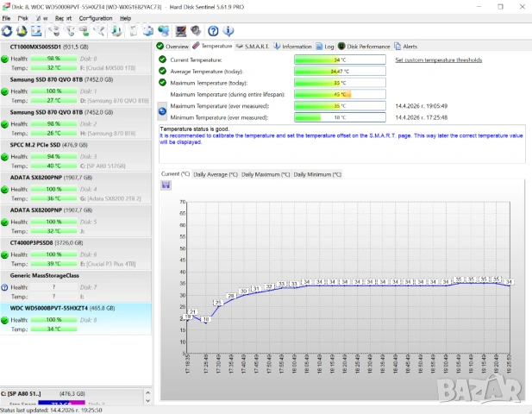Screen dimensions: 532x414
Task: Show the Daily Average (°C) chart tab
Action: pos(216,173)
